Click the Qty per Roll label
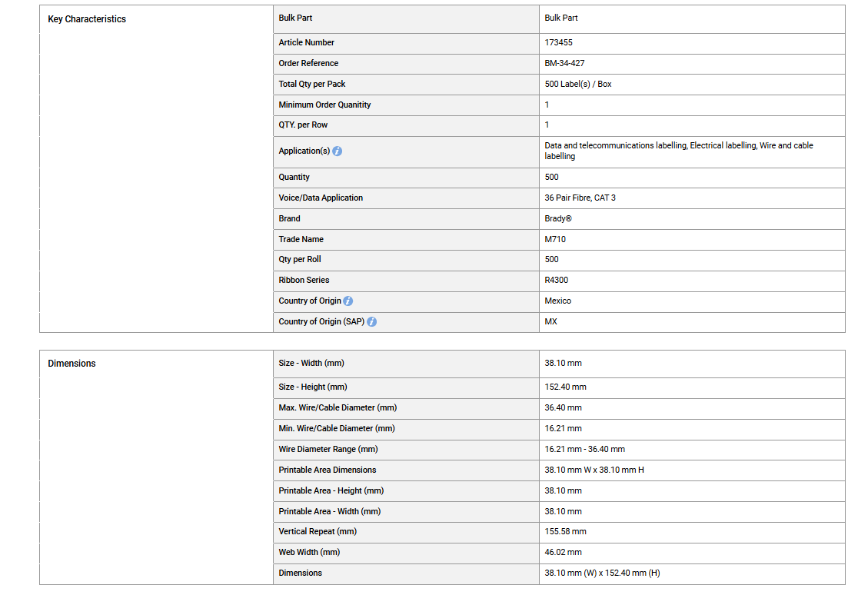This screenshot has width=868, height=595. pyautogui.click(x=300, y=260)
